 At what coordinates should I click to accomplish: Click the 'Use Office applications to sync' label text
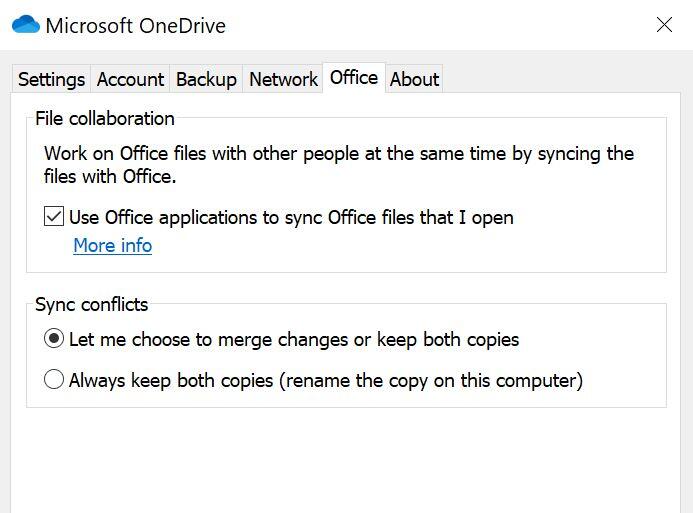(x=291, y=217)
